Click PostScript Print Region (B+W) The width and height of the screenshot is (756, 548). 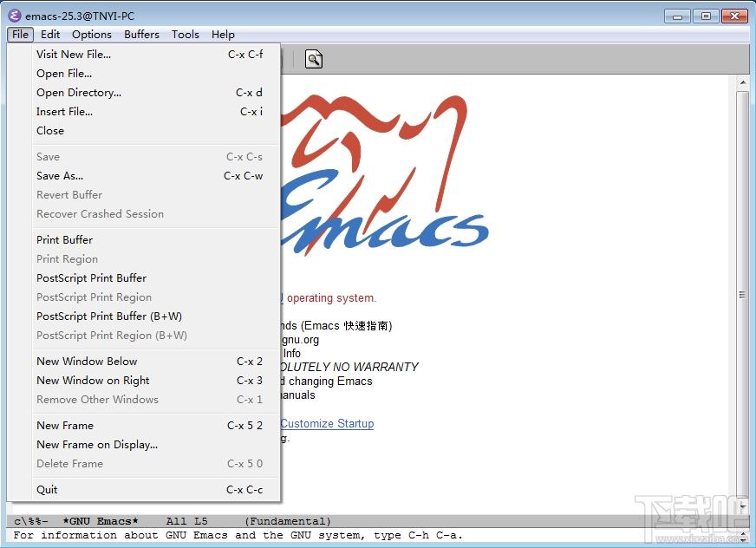coord(156,336)
